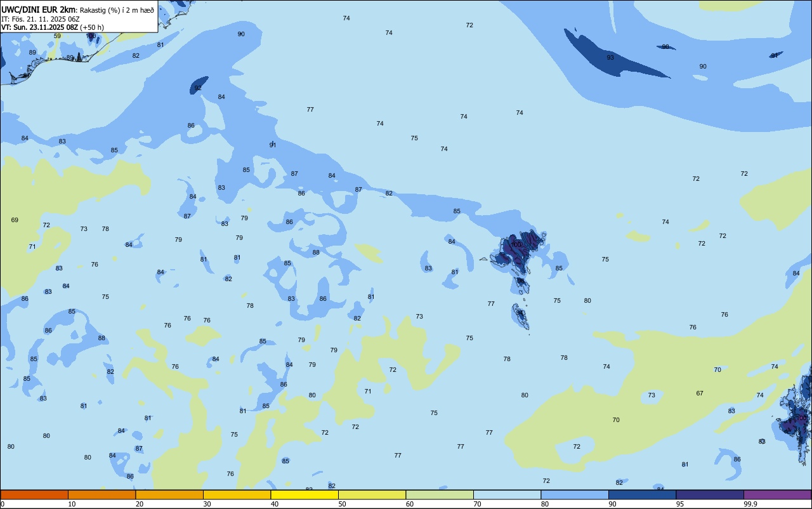The image size is (812, 509).
Task: Select the 90–95 dark blue legend segment
Action: (x=642, y=494)
